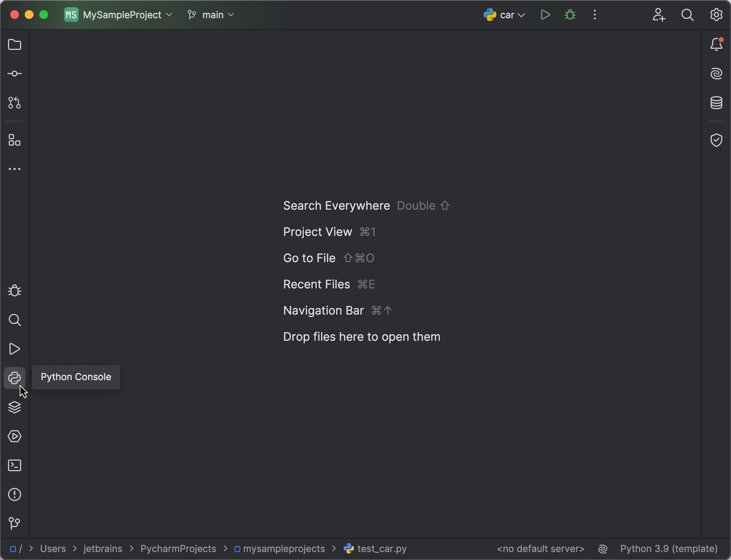Open the Python Packages panel
731x560 pixels.
(x=15, y=407)
